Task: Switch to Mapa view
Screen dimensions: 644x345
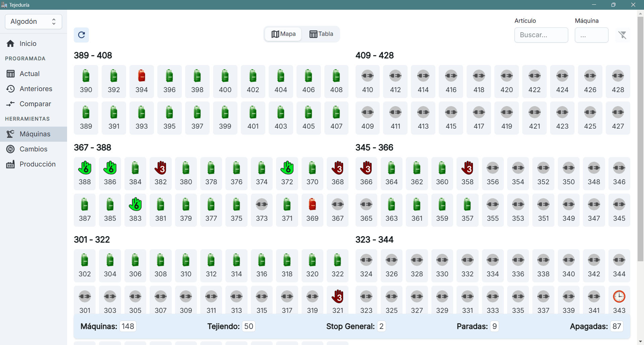Action: pos(283,34)
